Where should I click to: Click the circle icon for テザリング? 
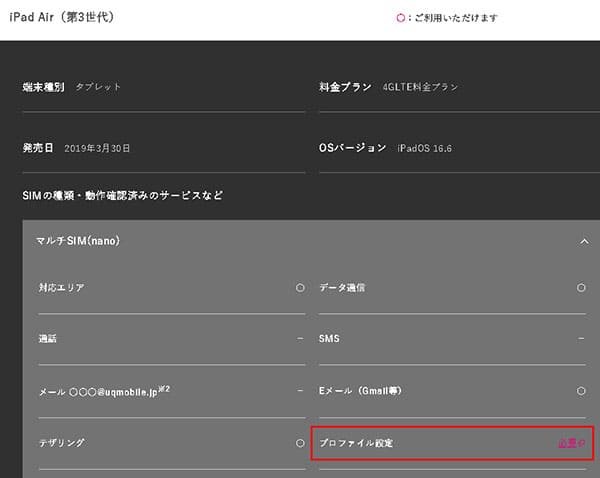click(x=300, y=443)
